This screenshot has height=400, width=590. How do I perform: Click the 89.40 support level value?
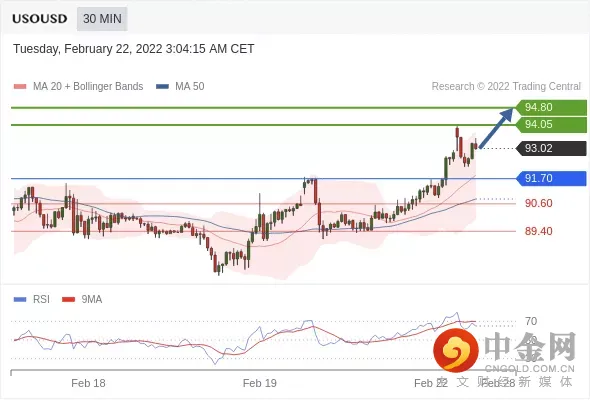pyautogui.click(x=539, y=231)
